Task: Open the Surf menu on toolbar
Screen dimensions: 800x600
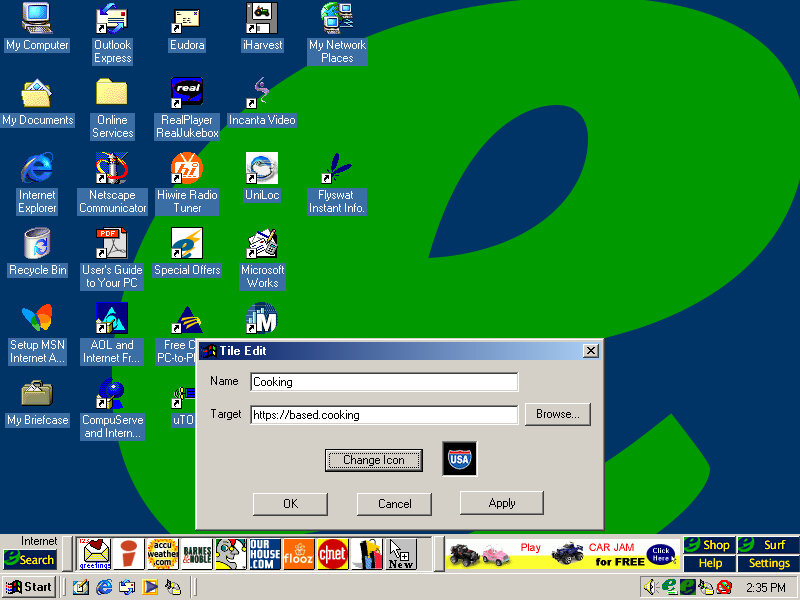Action: point(768,545)
